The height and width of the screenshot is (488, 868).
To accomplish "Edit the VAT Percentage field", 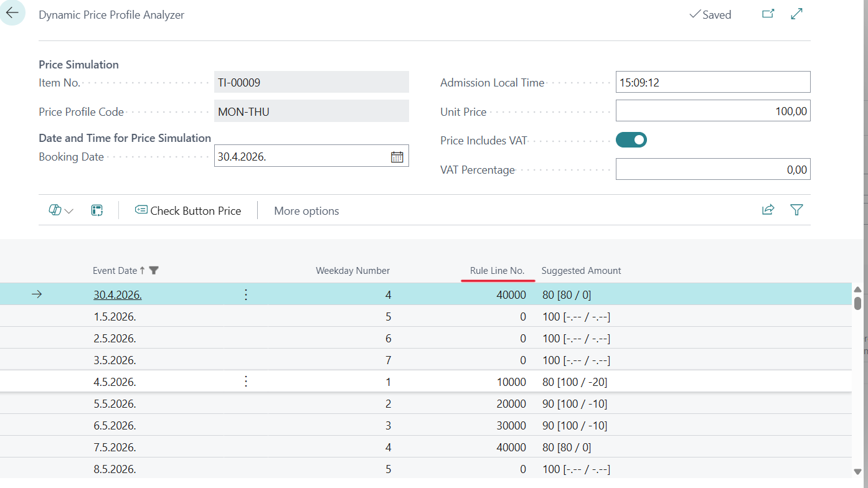I will coord(713,169).
